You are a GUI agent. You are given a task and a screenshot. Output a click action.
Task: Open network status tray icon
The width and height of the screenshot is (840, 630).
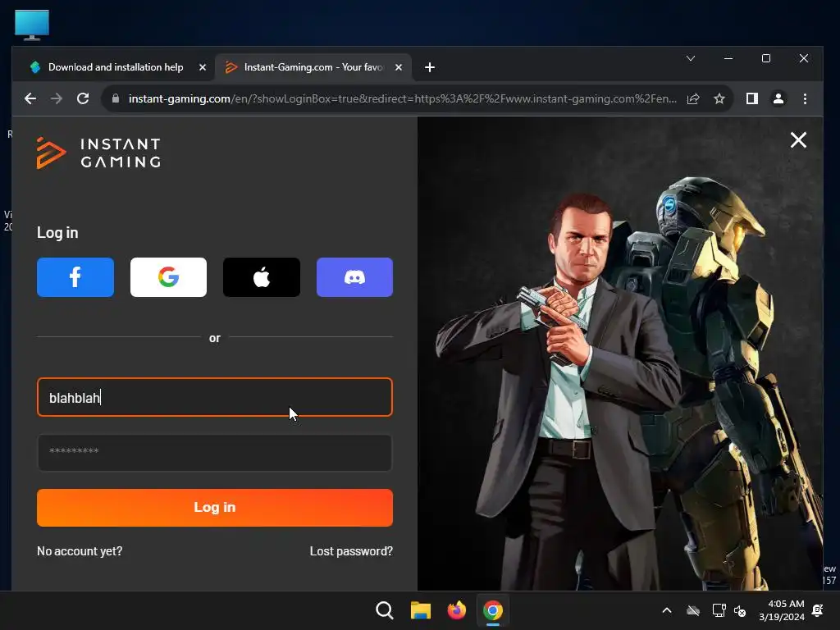[719, 610]
